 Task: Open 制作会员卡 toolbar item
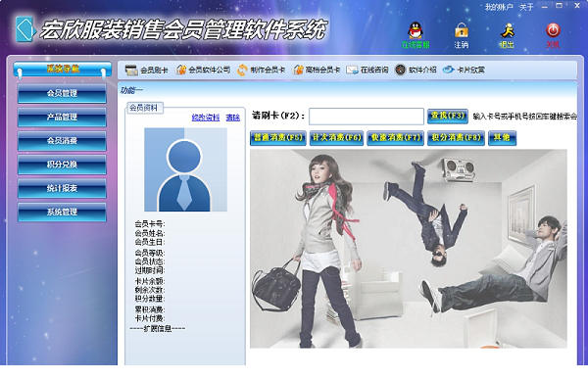tap(261, 70)
